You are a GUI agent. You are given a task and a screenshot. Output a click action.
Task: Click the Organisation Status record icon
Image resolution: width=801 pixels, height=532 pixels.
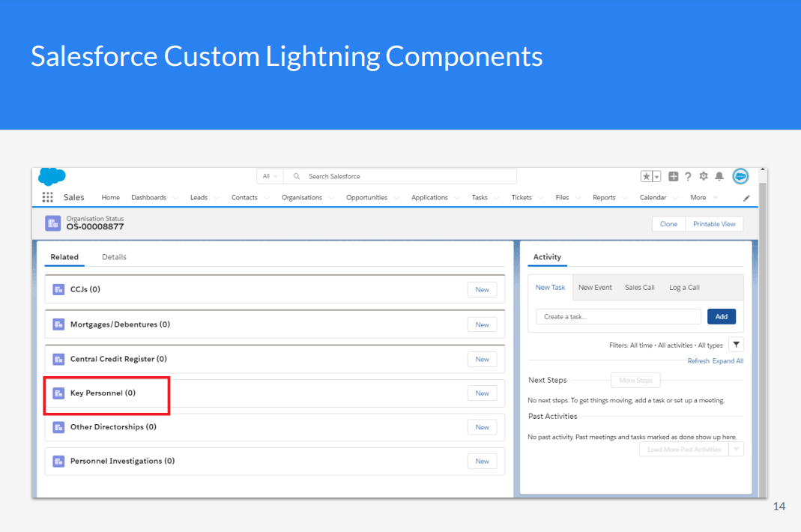[52, 223]
